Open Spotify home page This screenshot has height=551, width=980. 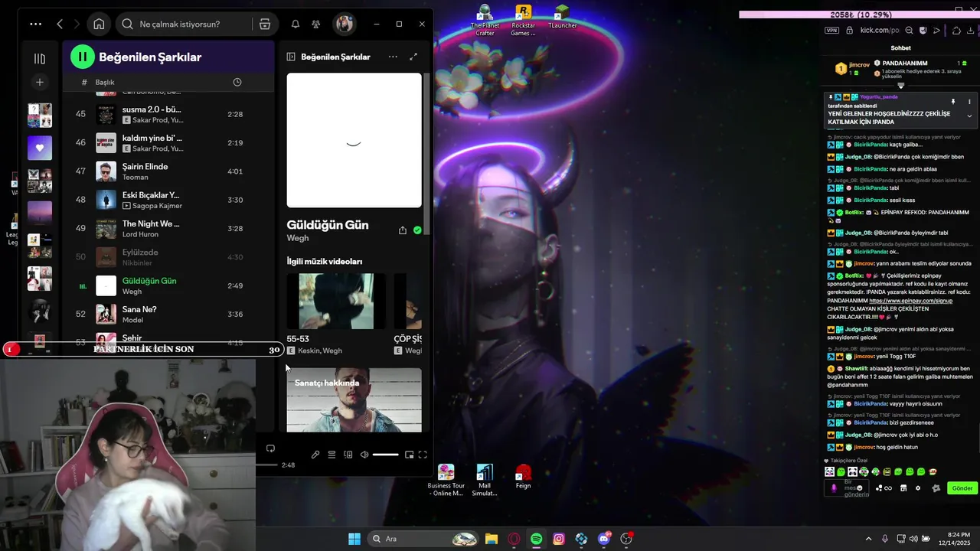(x=99, y=24)
